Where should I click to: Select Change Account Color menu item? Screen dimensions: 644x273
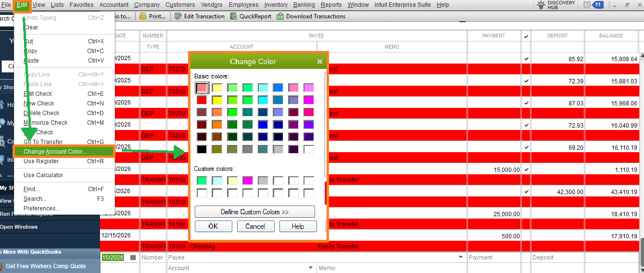tap(55, 152)
